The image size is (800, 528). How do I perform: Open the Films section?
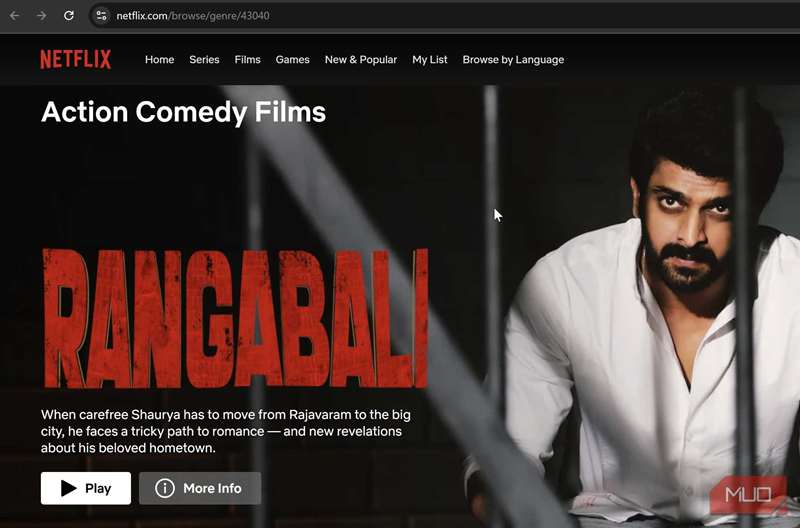coord(247,60)
